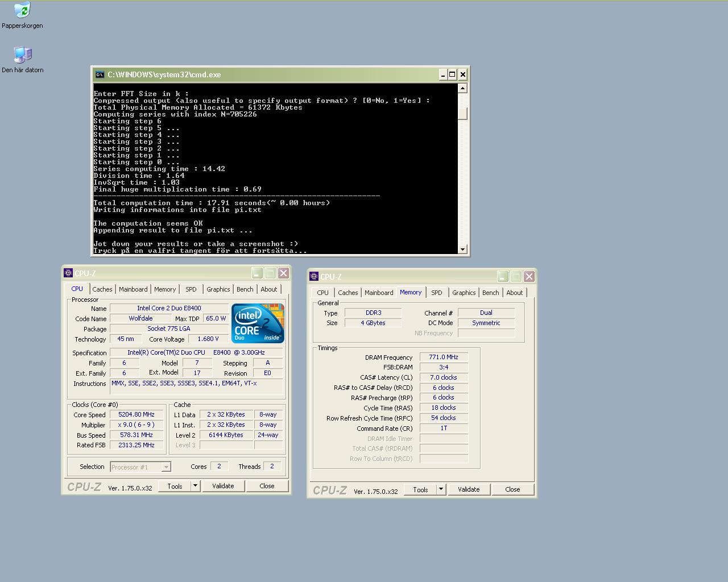This screenshot has width=728, height=582.
Task: Select Memory tab in right CPU-Z
Action: tap(411, 292)
